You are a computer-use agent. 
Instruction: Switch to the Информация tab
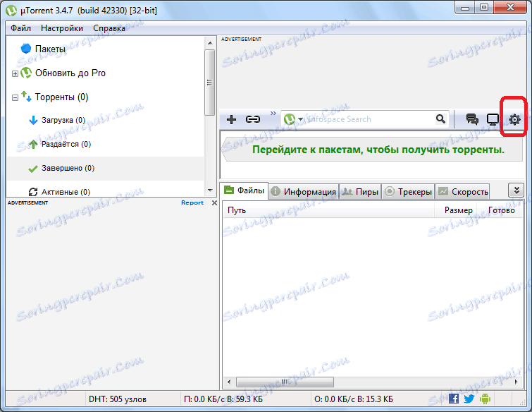(304, 192)
